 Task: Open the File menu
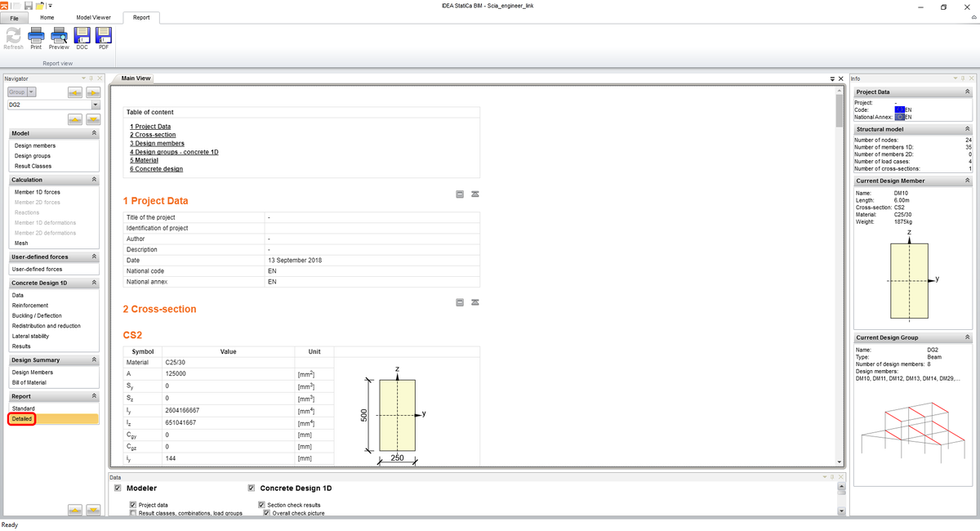click(x=14, y=17)
